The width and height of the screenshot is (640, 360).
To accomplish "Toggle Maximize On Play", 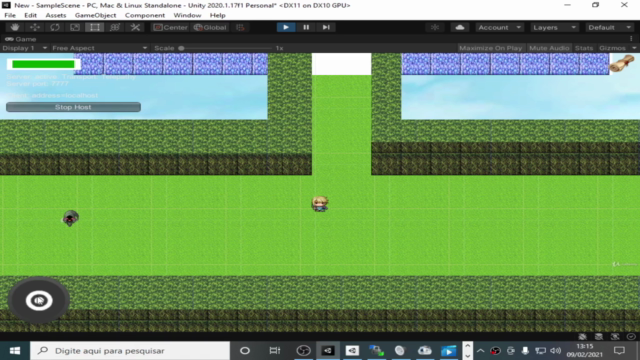I will [491, 48].
